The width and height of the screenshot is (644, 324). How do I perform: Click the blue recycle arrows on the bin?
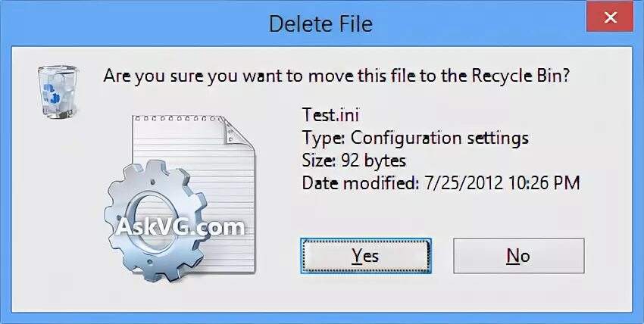52,94
